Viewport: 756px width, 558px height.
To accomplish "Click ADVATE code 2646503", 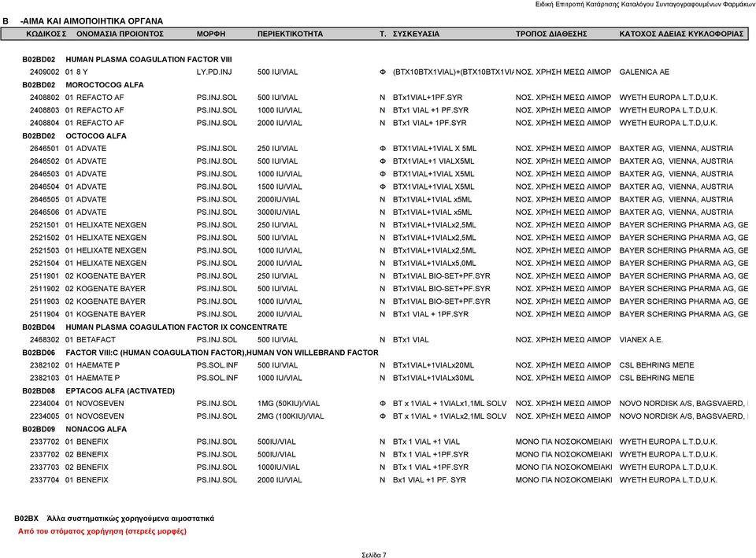I will click(44, 175).
